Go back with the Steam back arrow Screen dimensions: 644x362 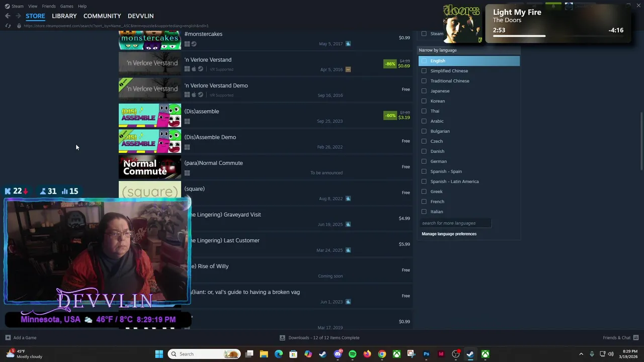pyautogui.click(x=8, y=16)
